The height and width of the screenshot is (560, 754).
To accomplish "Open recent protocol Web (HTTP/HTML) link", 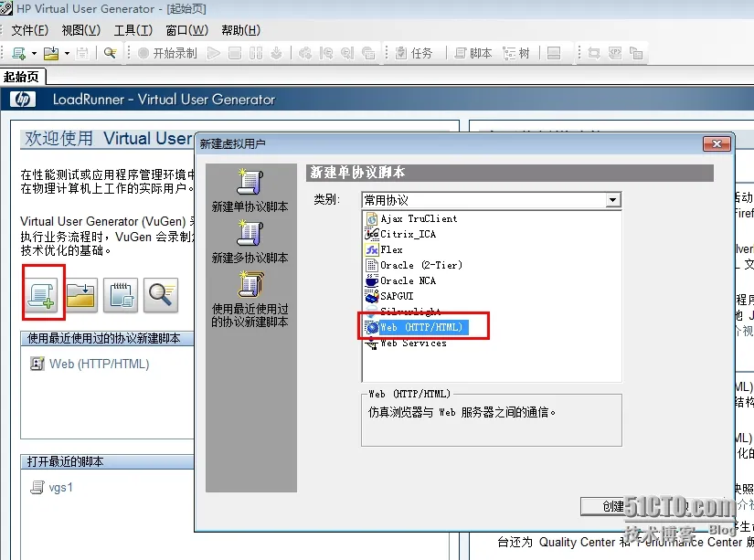I will click(99, 364).
